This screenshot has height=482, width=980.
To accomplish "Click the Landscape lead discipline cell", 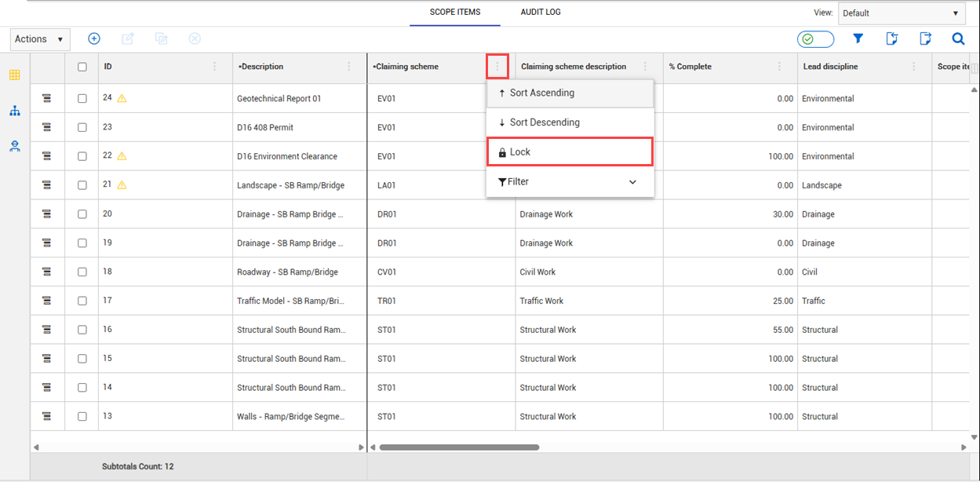I will click(x=865, y=185).
